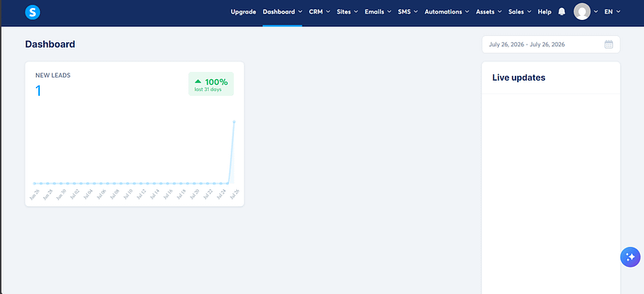Screen dimensions: 644x294
Task: Click the Upgrade link
Action: (x=243, y=12)
